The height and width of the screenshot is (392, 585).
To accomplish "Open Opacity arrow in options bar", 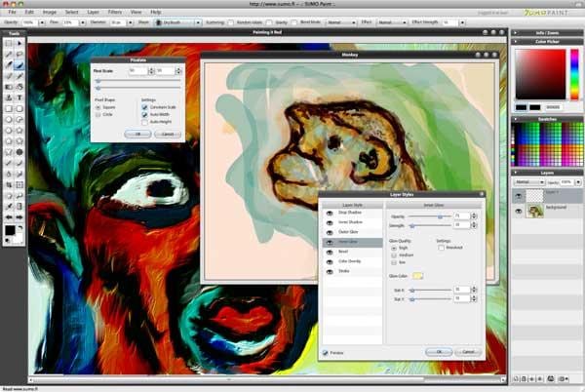I will coord(42,22).
